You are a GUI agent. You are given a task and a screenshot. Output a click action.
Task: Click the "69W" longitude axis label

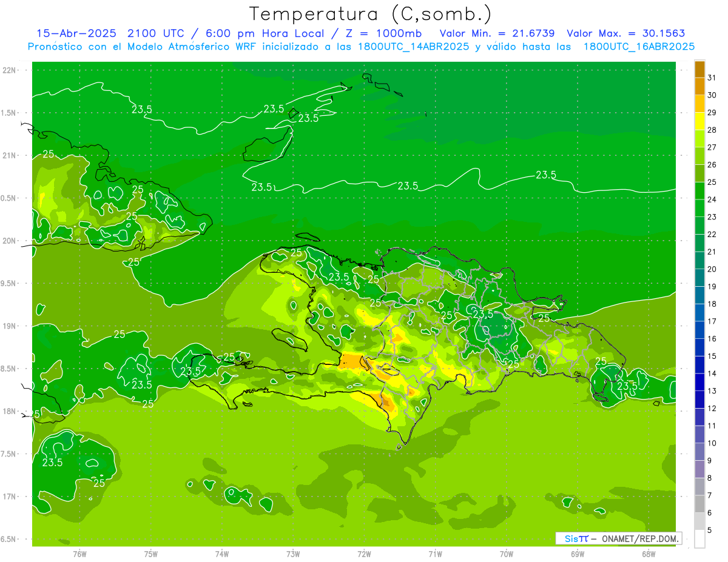[x=578, y=554]
